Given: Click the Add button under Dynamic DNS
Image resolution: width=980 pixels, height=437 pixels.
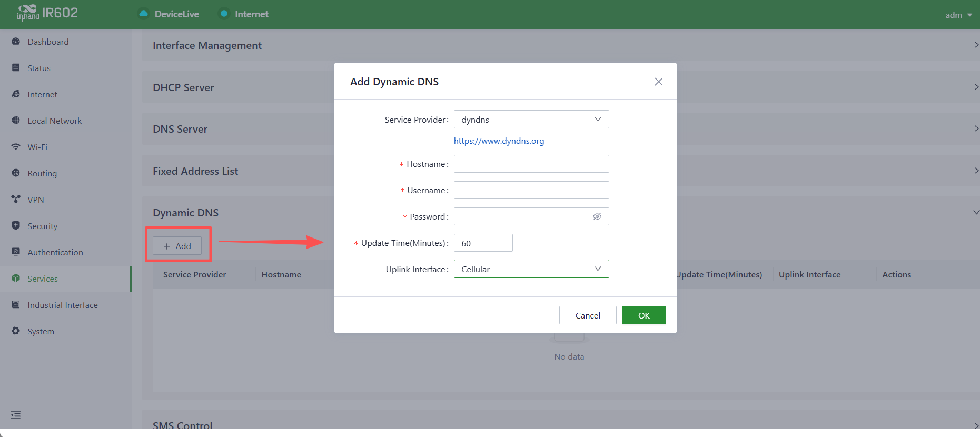Looking at the screenshot, I should 177,246.
